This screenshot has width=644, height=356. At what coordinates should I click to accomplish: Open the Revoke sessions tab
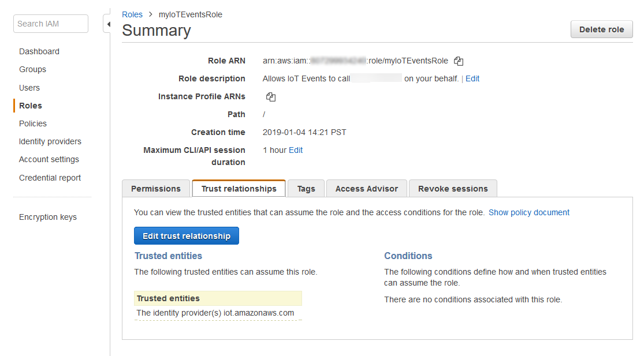(x=453, y=188)
